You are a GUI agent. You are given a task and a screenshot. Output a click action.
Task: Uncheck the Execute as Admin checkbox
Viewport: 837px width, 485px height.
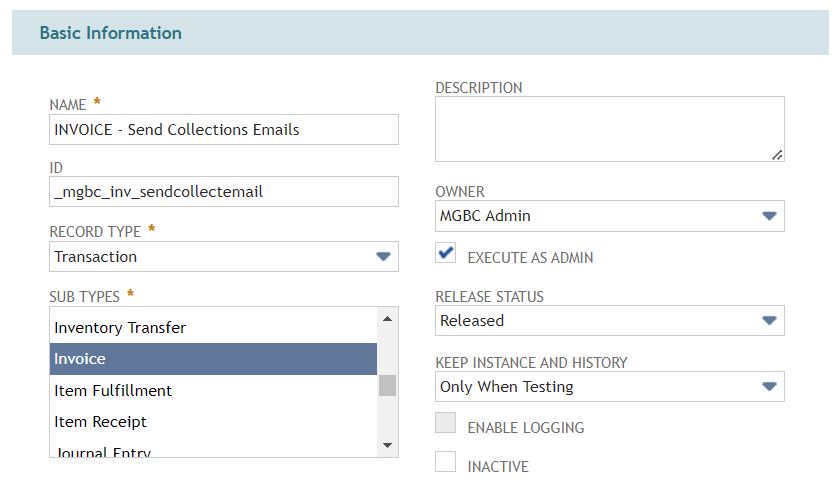[446, 253]
